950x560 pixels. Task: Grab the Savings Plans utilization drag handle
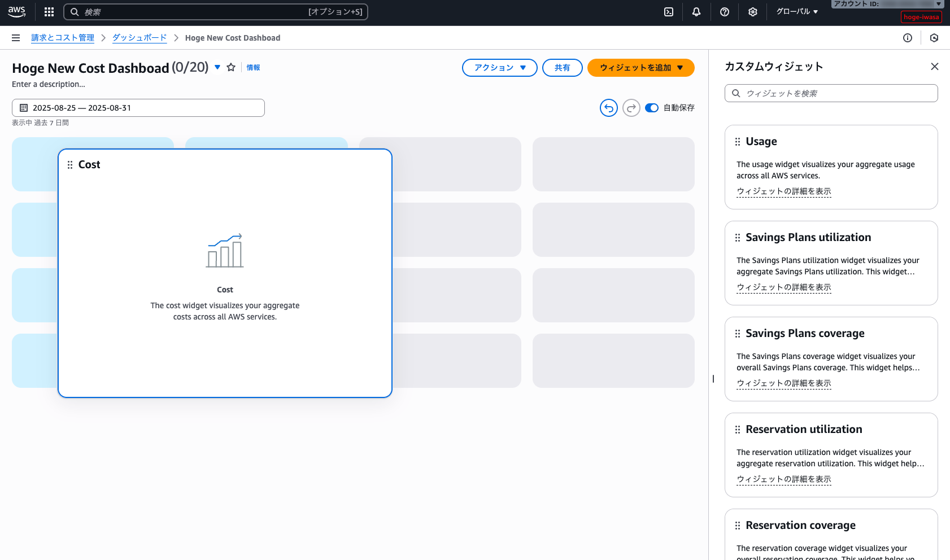[738, 238]
